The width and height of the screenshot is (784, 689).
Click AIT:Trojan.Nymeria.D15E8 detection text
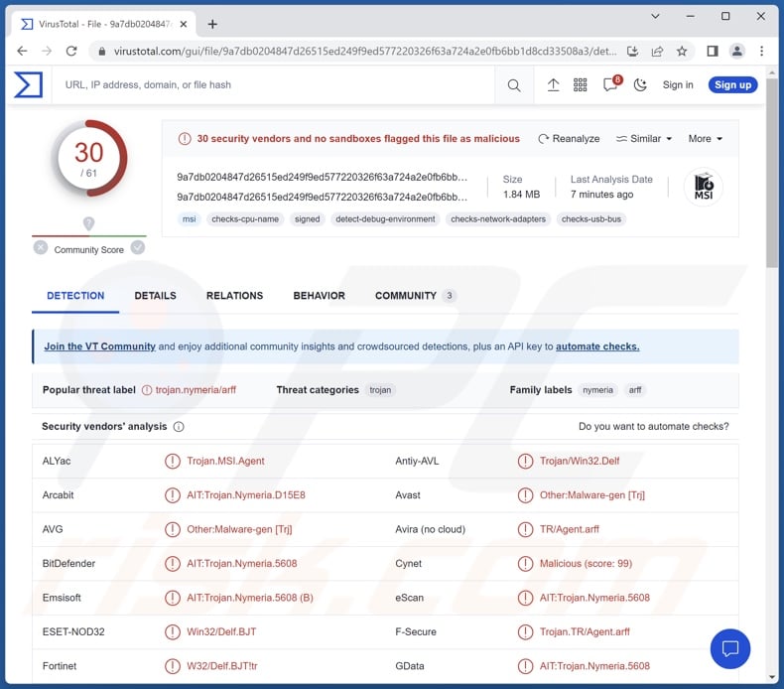point(246,494)
